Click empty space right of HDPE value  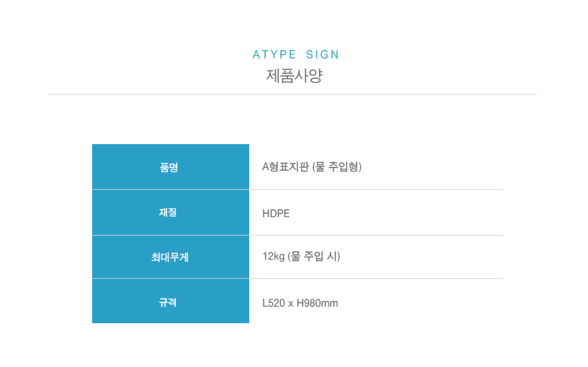tap(394, 213)
